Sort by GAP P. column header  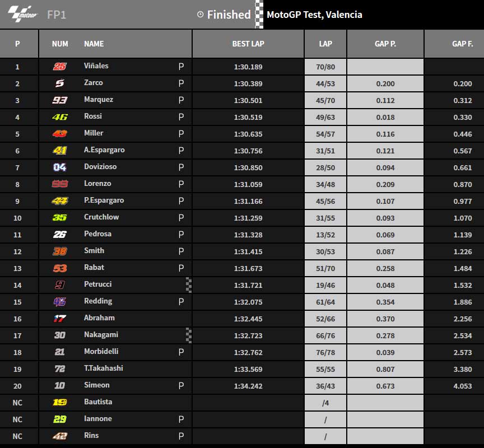point(385,44)
